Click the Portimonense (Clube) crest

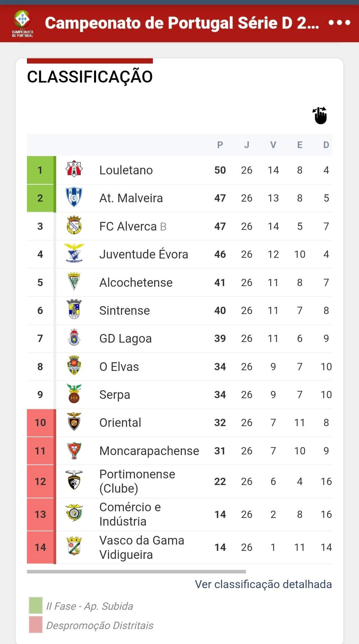coord(74,480)
